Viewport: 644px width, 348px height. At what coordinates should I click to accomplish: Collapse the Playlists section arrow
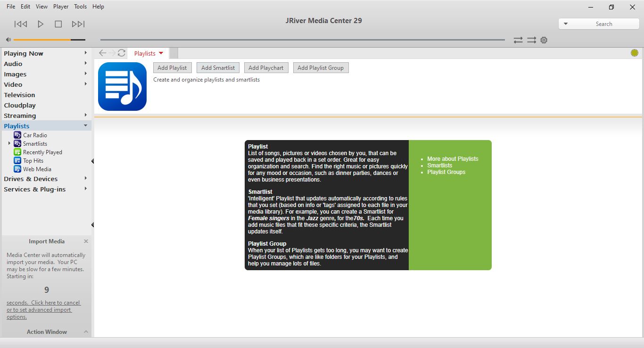click(86, 125)
